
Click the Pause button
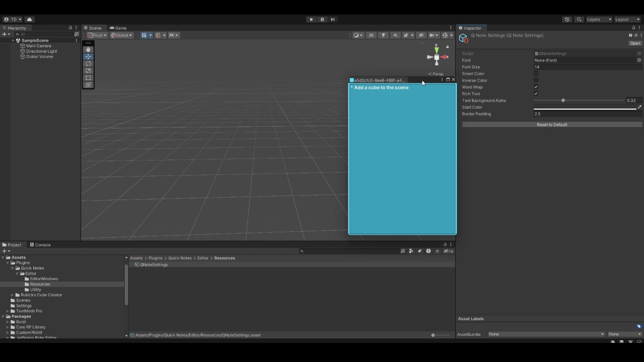(x=322, y=20)
